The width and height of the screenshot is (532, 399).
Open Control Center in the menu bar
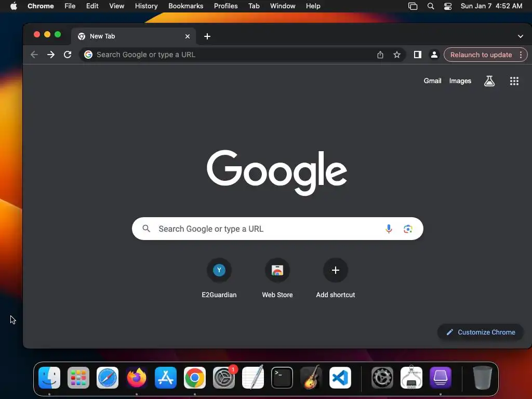click(448, 6)
